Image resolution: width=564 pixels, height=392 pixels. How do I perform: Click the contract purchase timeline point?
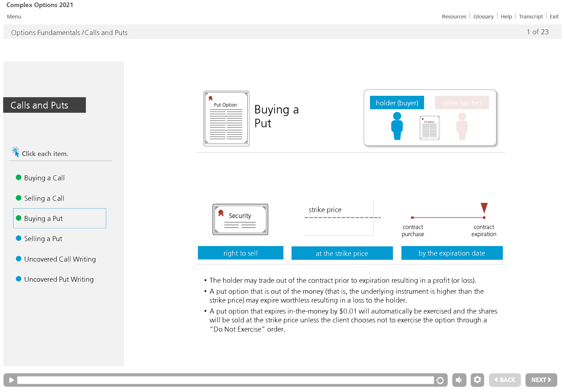[x=412, y=218]
